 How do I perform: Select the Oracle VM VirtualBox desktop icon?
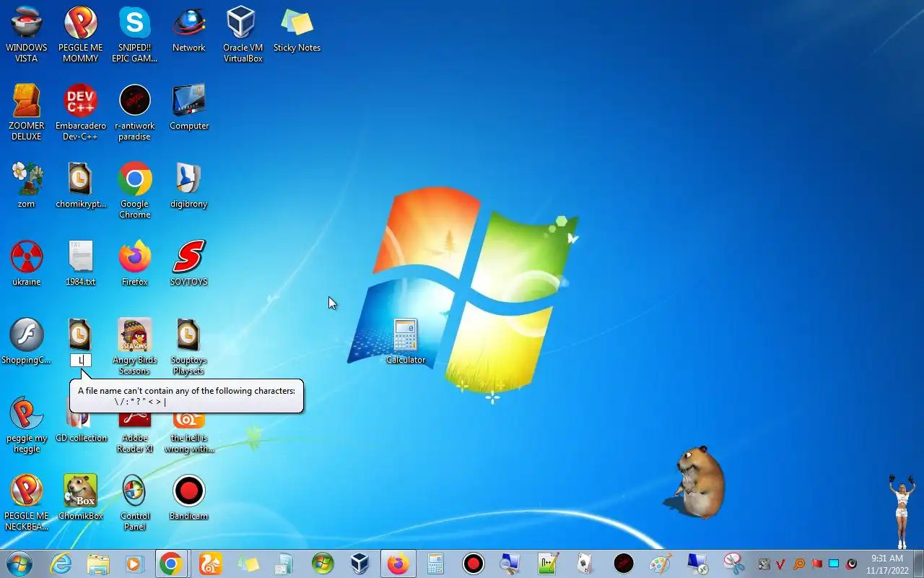click(x=243, y=35)
